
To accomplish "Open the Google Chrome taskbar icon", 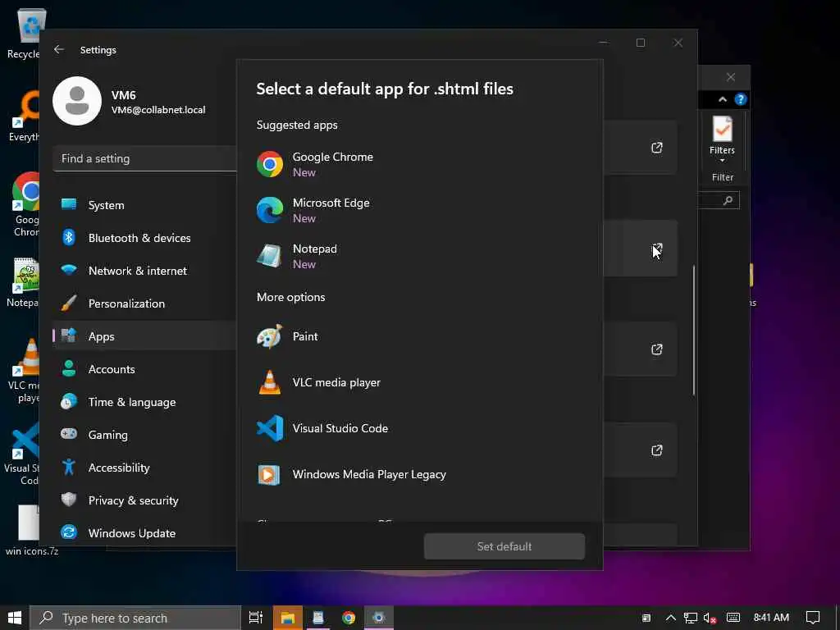I will 349,618.
